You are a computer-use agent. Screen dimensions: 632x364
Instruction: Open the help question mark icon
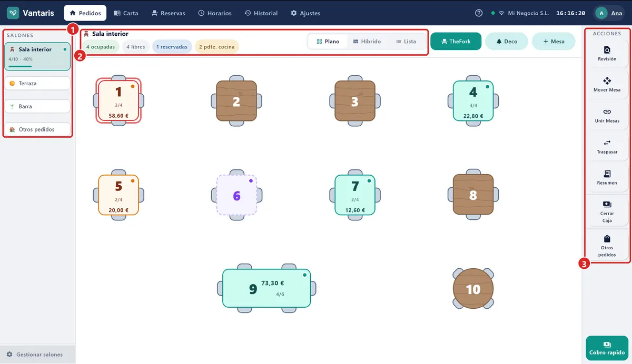point(479,13)
